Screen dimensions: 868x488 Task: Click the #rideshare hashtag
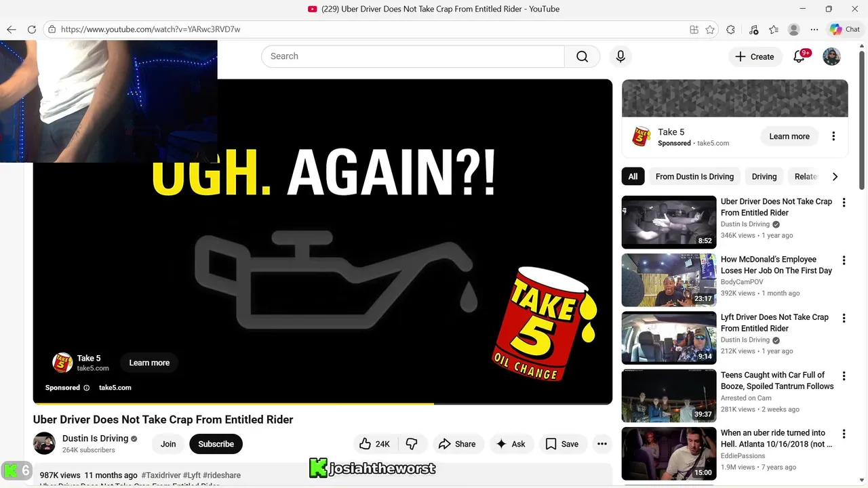[x=222, y=475]
